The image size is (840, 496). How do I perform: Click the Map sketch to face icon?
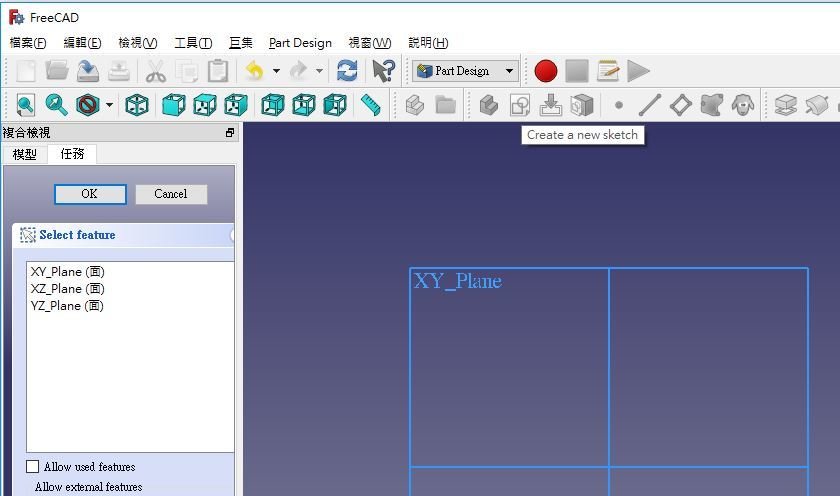(551, 105)
